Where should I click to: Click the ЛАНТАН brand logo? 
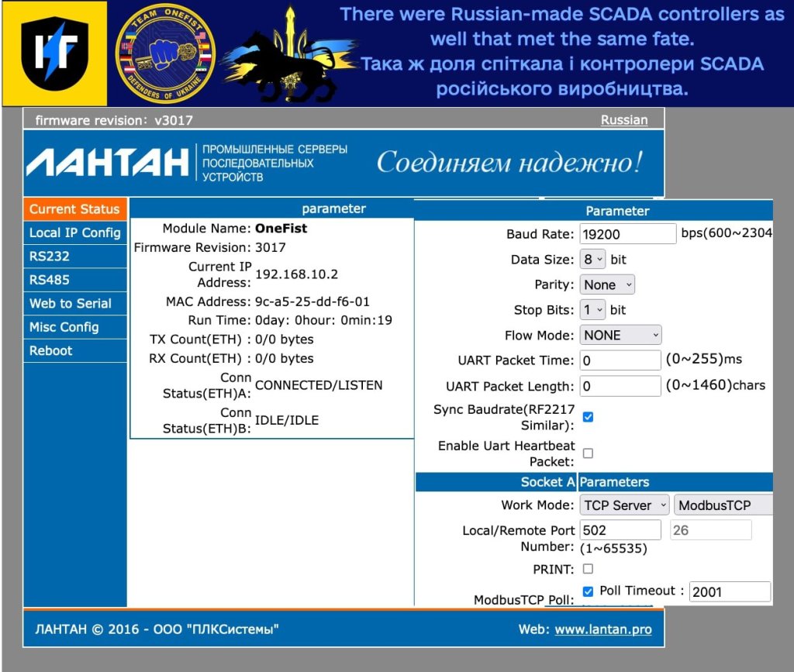(x=108, y=162)
